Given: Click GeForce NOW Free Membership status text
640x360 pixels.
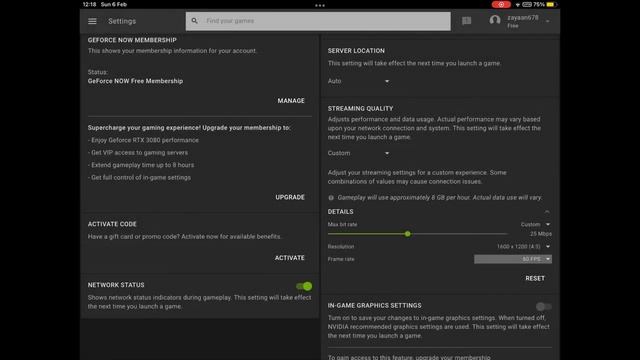Looking at the screenshot, I should (135, 81).
